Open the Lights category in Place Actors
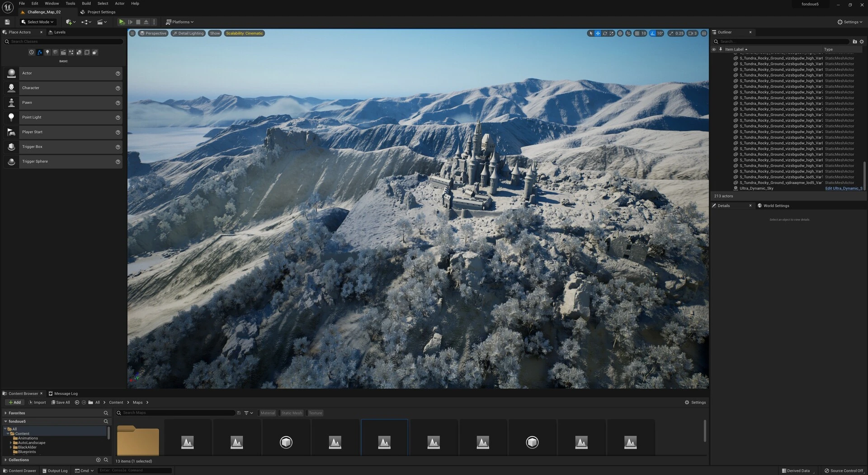Image resolution: width=868 pixels, height=475 pixels. (47, 52)
